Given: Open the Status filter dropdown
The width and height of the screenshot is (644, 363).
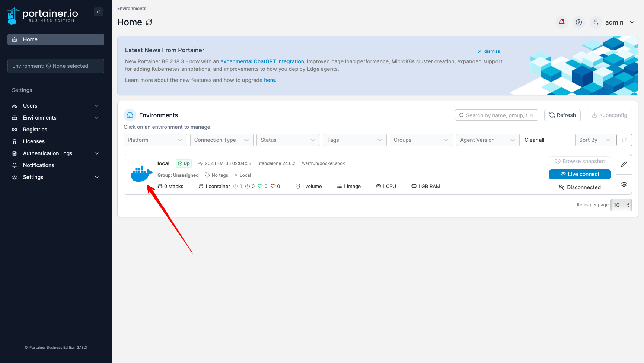Looking at the screenshot, I should pos(288,140).
